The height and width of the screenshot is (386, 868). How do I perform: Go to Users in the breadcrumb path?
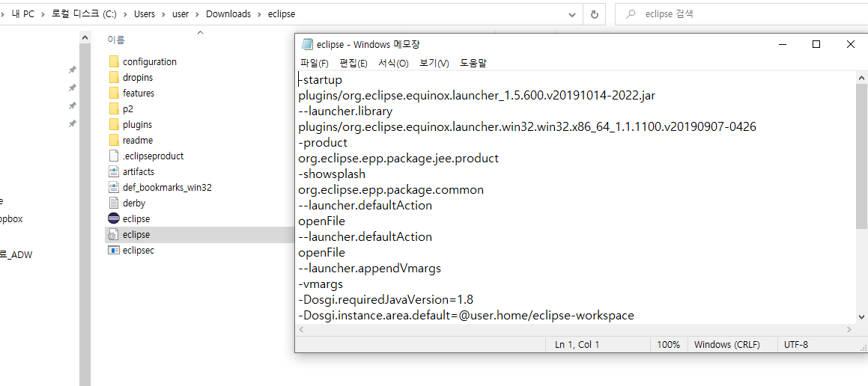click(145, 14)
